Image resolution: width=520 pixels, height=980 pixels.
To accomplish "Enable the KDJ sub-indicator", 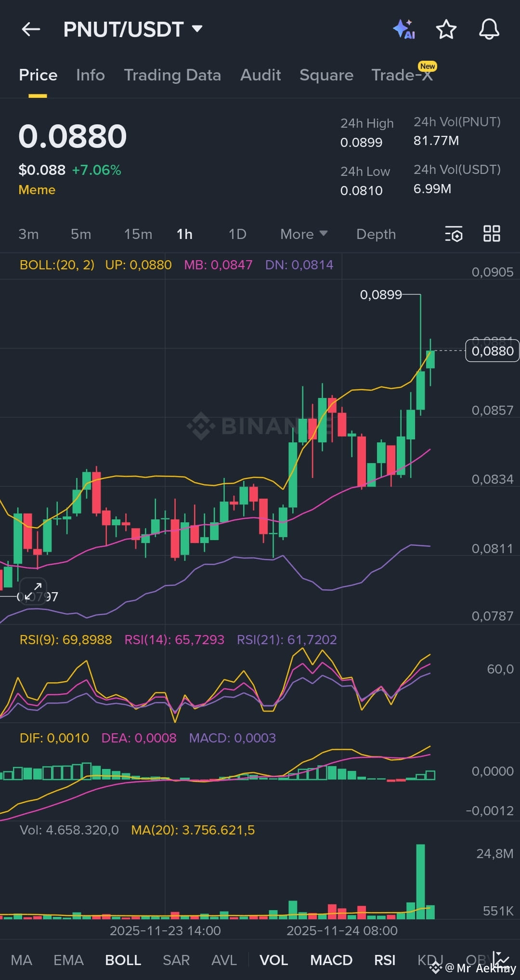I will coord(430,960).
